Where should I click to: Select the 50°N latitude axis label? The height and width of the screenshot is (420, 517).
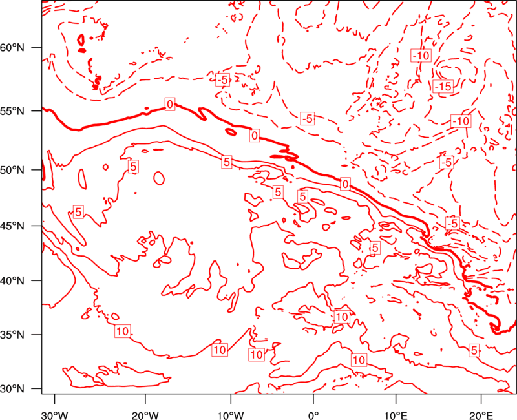(12, 170)
